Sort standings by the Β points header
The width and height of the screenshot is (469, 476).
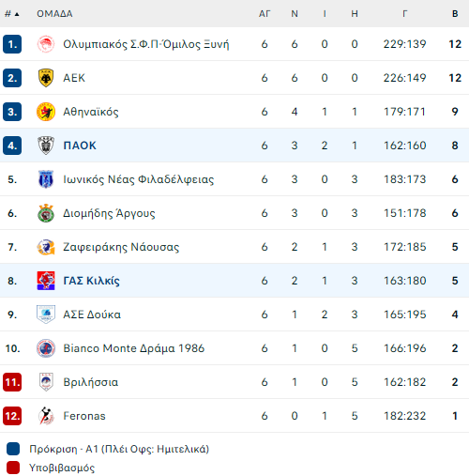pyautogui.click(x=455, y=14)
